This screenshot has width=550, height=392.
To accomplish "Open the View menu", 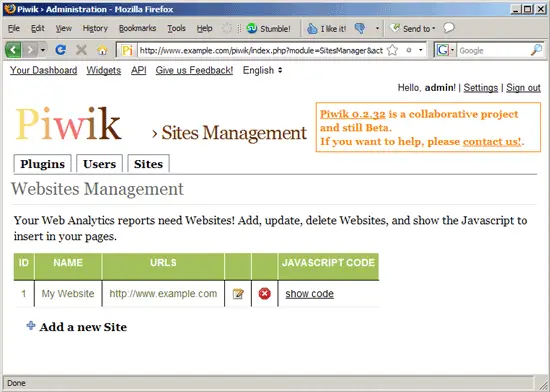I will pyautogui.click(x=63, y=28).
